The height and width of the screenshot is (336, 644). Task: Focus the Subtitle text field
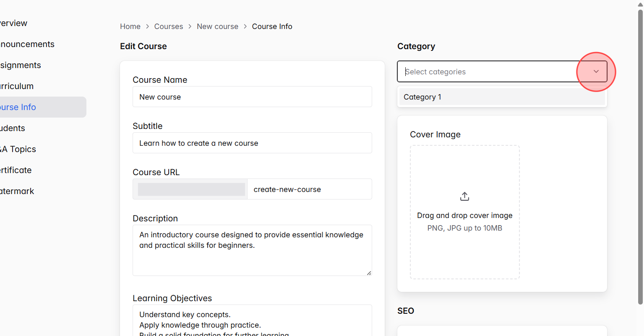pyautogui.click(x=252, y=143)
